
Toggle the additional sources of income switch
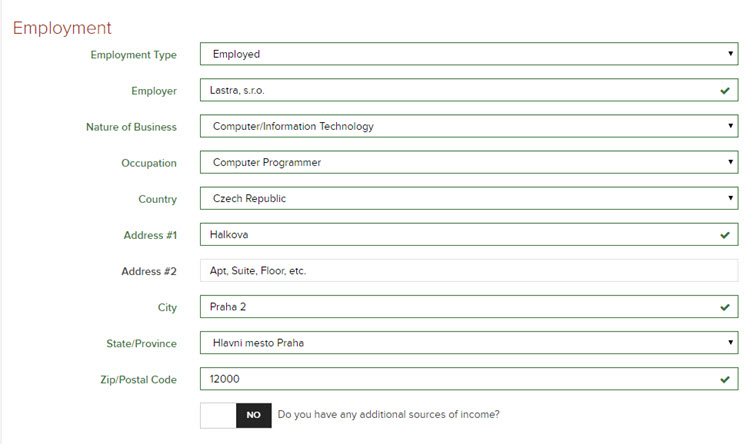pyautogui.click(x=235, y=415)
